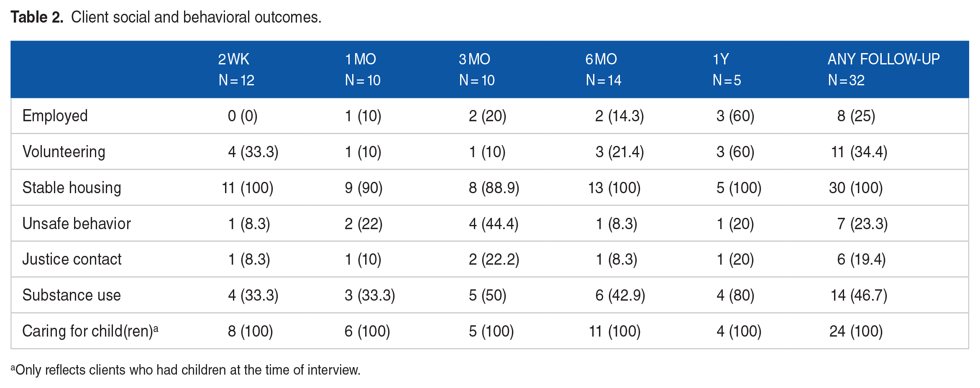
Task: Click the 14 (46.7) Substance use cell
Action: coord(859,295)
